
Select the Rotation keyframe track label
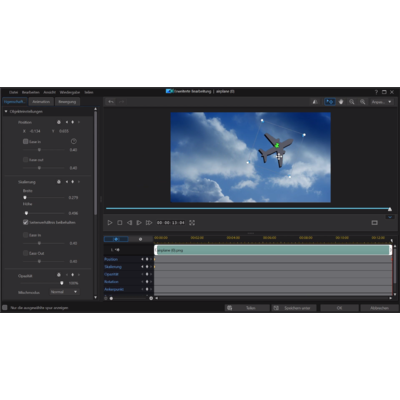pyautogui.click(x=111, y=282)
